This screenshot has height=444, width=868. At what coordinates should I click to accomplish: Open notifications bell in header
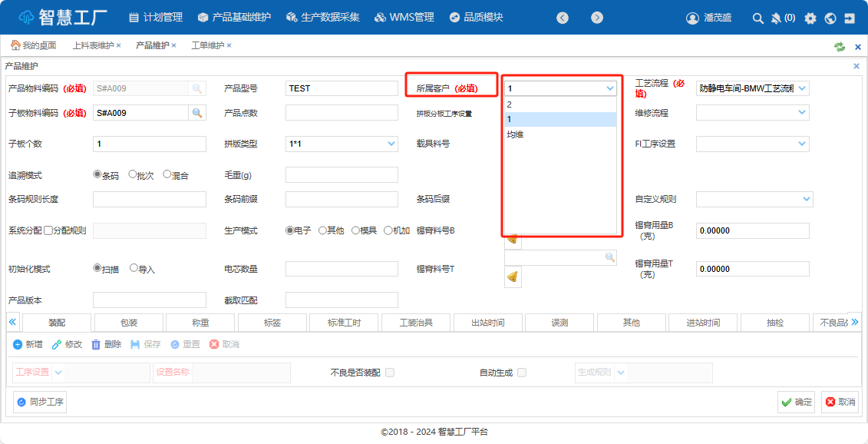click(x=776, y=18)
